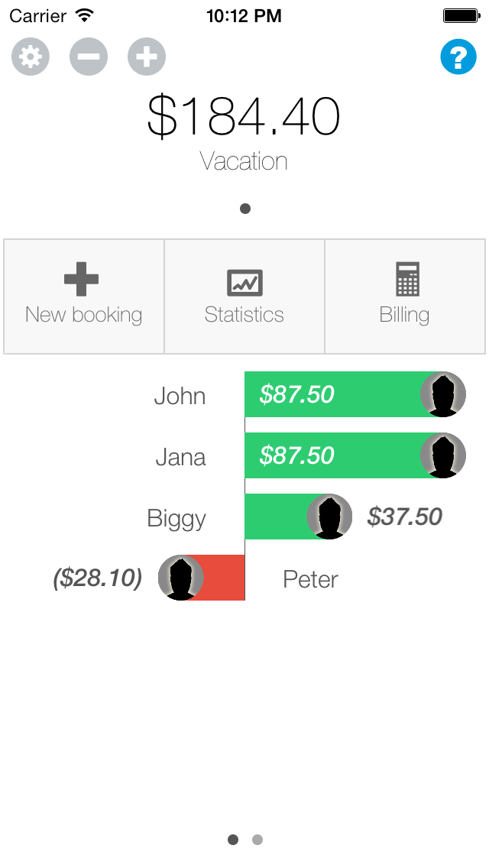The height and width of the screenshot is (868, 489).
Task: Tap Biggy's avatar picture
Action: click(x=329, y=517)
